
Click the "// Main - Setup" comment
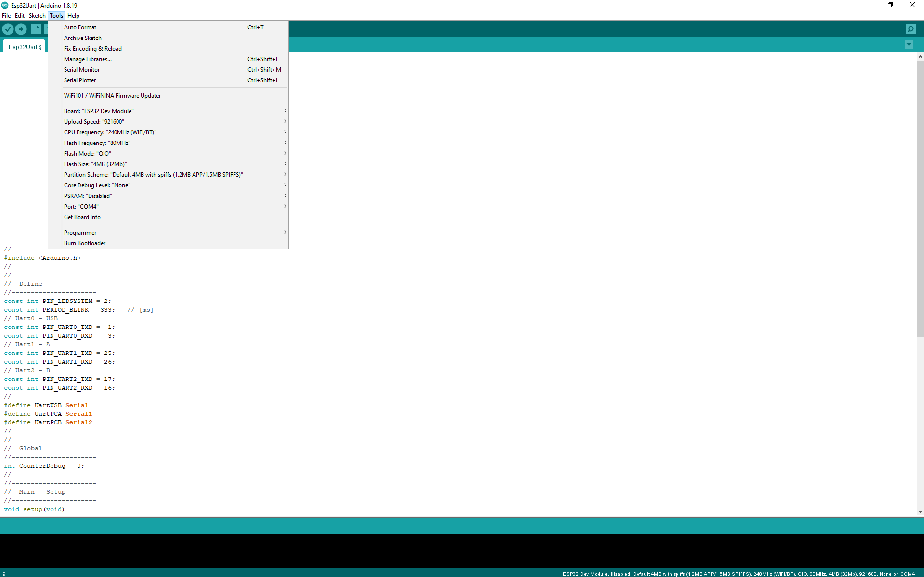(x=35, y=492)
